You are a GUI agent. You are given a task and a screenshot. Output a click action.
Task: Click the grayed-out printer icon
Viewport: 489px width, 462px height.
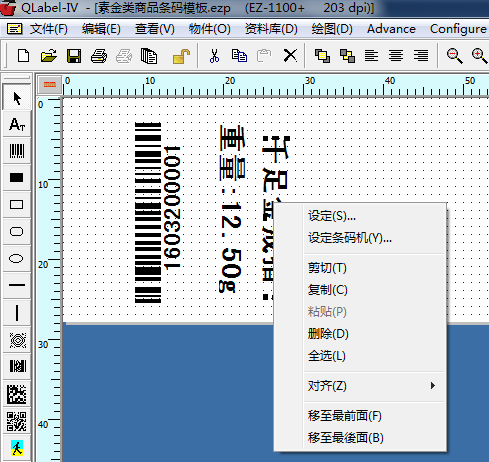(x=124, y=56)
